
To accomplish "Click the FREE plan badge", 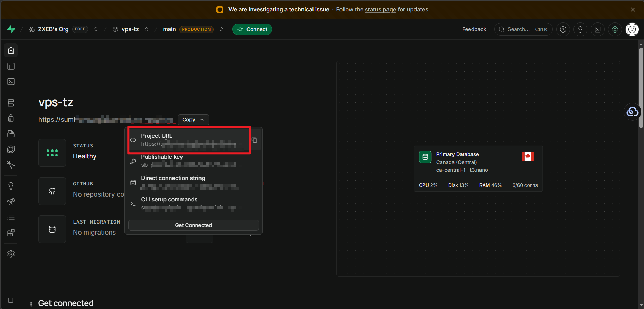I will 80,29.
